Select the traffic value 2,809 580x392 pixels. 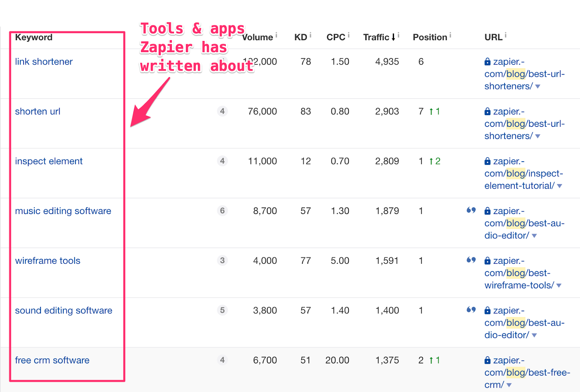coord(387,161)
